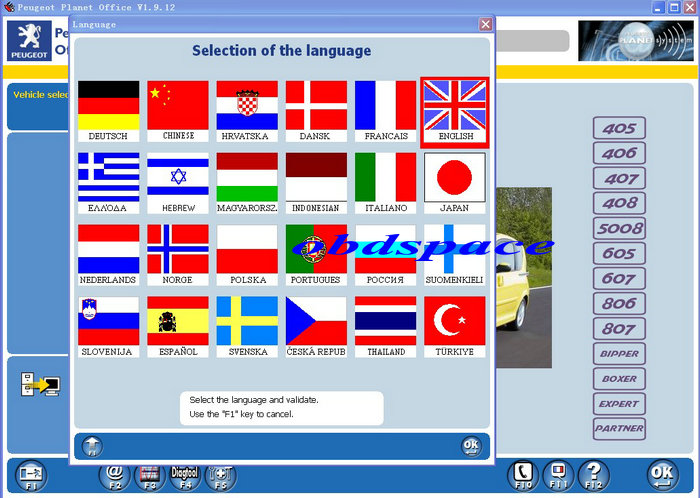Click the main window OK button

point(663,476)
